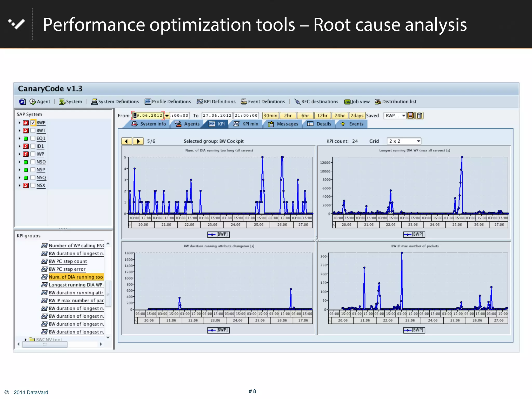Set time range to 2days
532x399 pixels.
(357, 116)
